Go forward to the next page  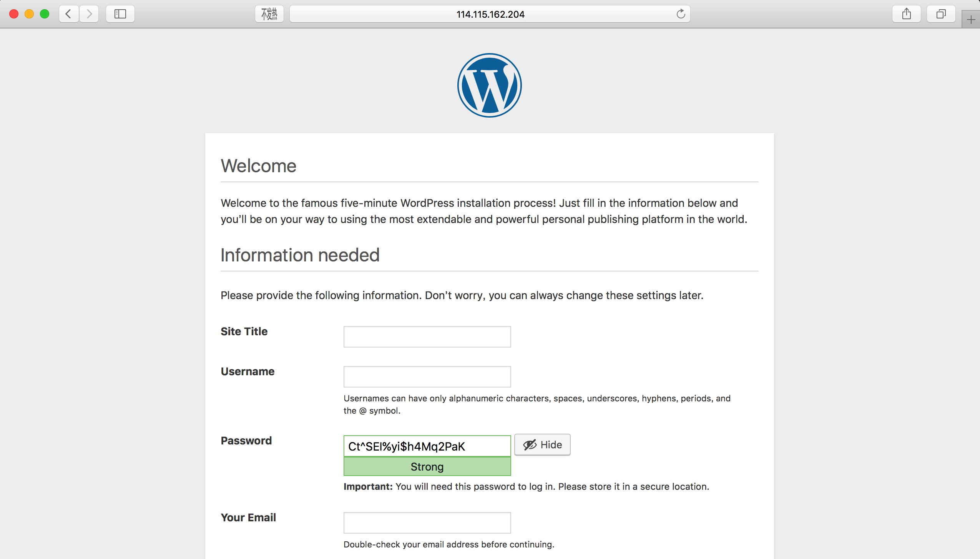tap(89, 14)
